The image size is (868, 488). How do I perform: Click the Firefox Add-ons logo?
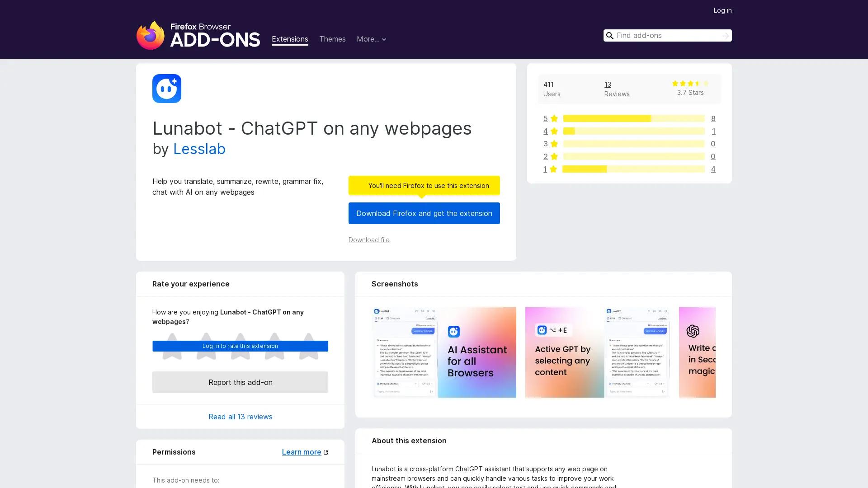(x=198, y=36)
